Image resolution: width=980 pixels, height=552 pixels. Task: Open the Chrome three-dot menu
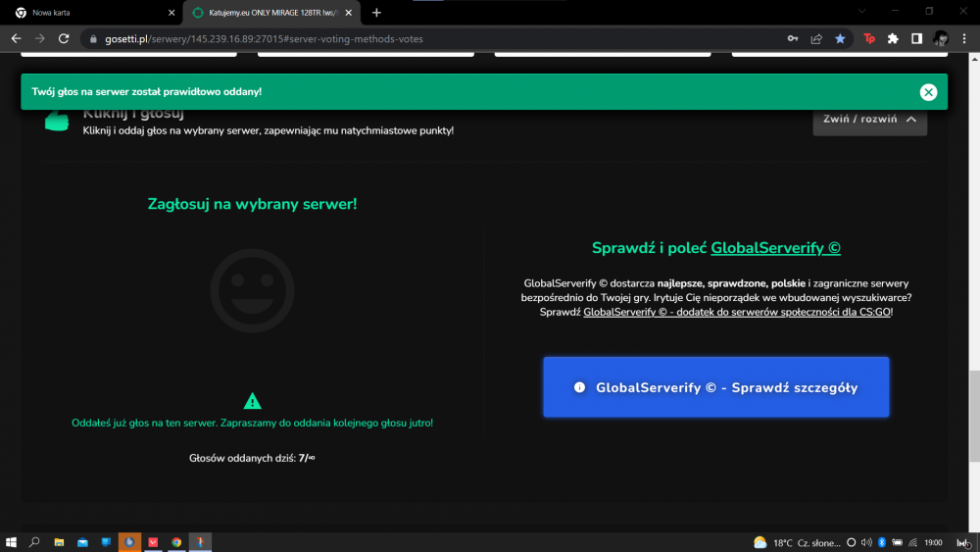963,39
